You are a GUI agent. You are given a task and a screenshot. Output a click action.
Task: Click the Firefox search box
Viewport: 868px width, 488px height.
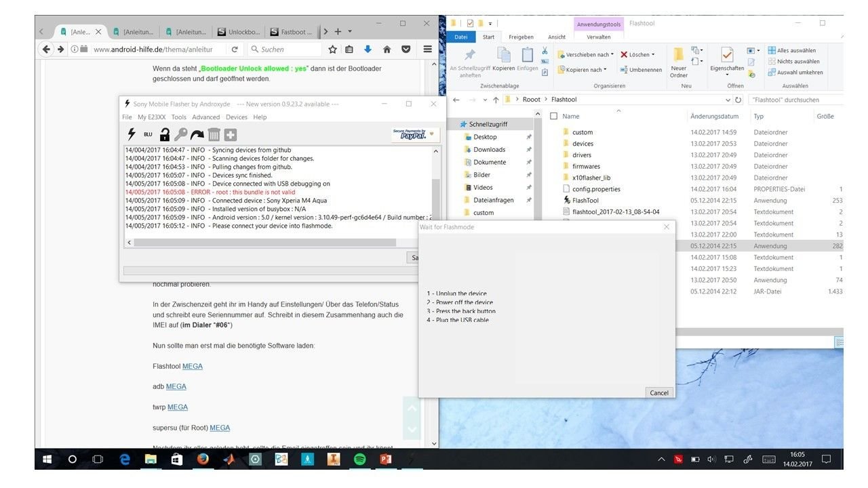point(283,49)
